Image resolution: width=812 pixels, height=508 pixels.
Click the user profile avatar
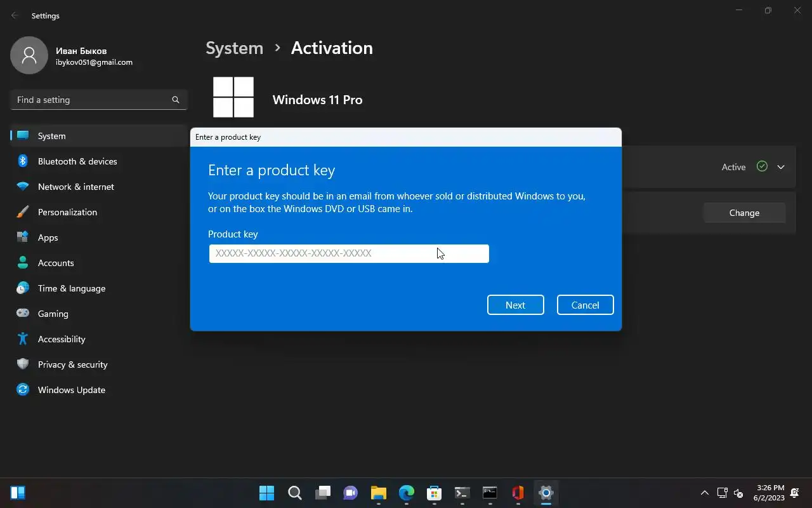(29, 55)
